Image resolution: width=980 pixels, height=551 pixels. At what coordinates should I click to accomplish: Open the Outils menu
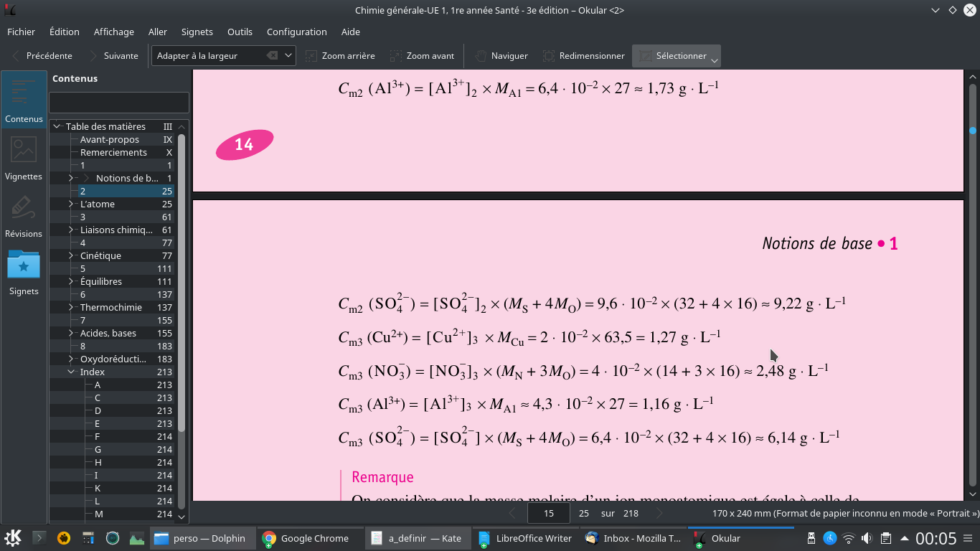(240, 32)
